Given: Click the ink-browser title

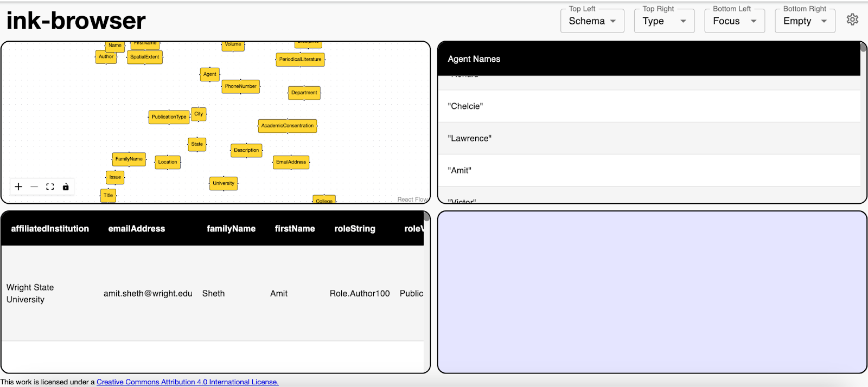Looking at the screenshot, I should point(76,21).
